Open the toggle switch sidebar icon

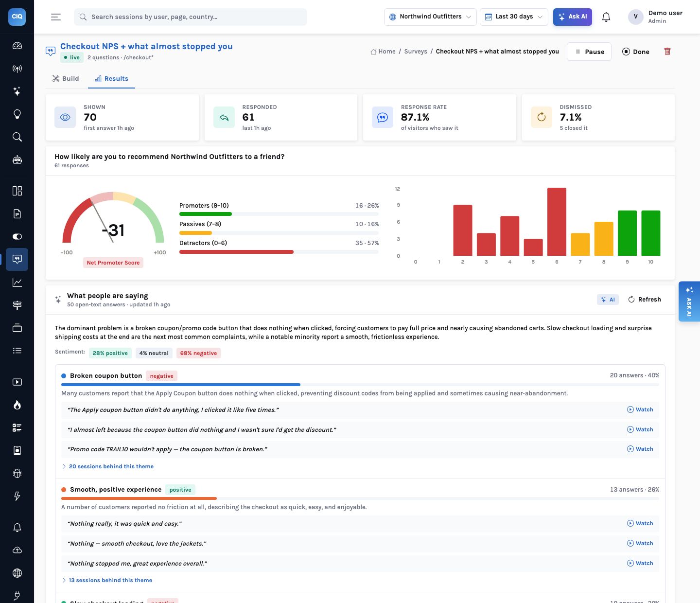tap(17, 236)
